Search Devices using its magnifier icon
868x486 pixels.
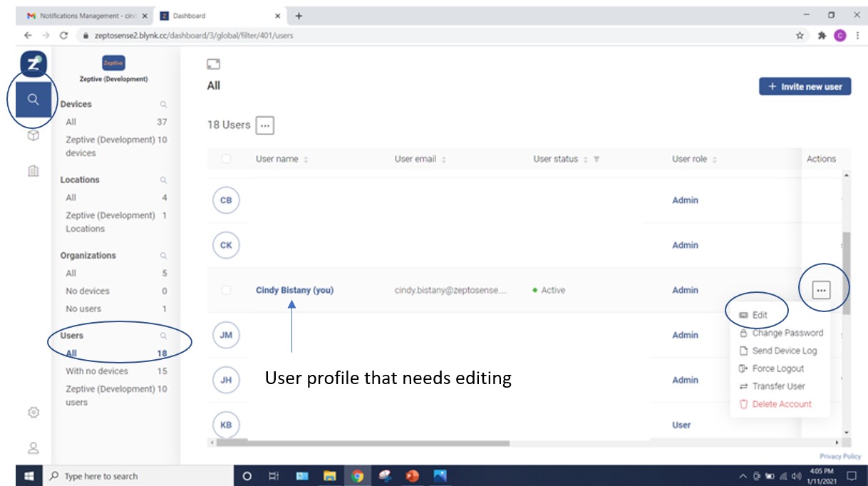point(163,105)
